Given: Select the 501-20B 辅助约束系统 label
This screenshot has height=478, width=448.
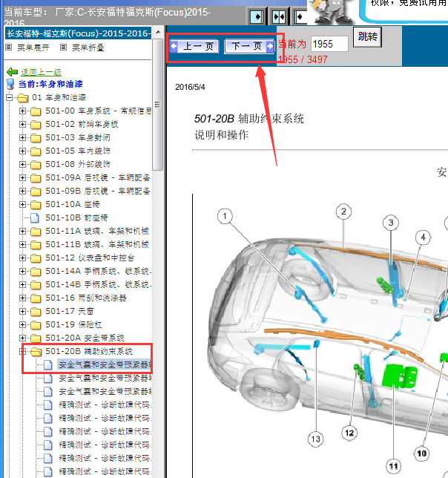Looking at the screenshot, I should [88, 352].
